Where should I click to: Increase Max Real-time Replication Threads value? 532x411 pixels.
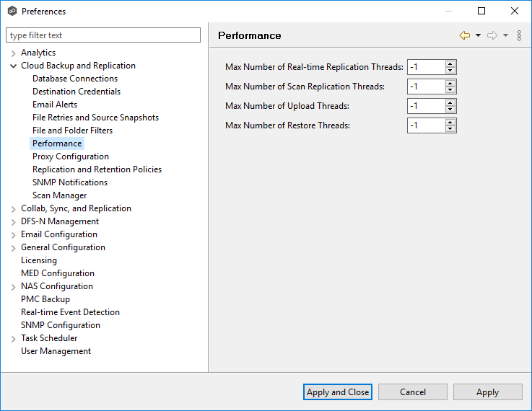450,64
